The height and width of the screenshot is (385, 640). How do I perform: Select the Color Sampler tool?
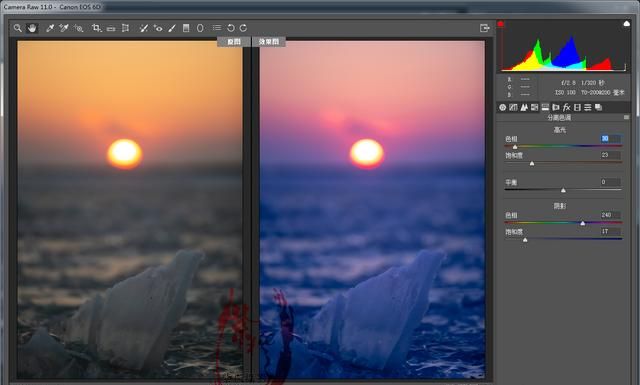[x=64, y=28]
